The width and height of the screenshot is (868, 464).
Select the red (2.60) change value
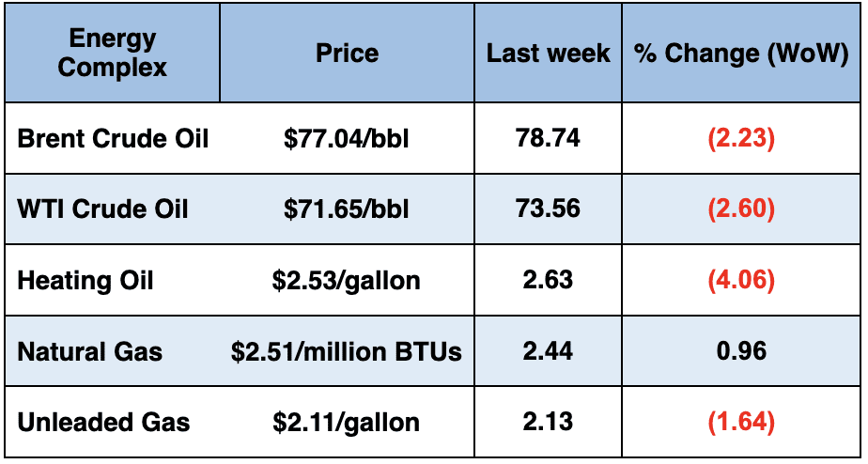740,209
